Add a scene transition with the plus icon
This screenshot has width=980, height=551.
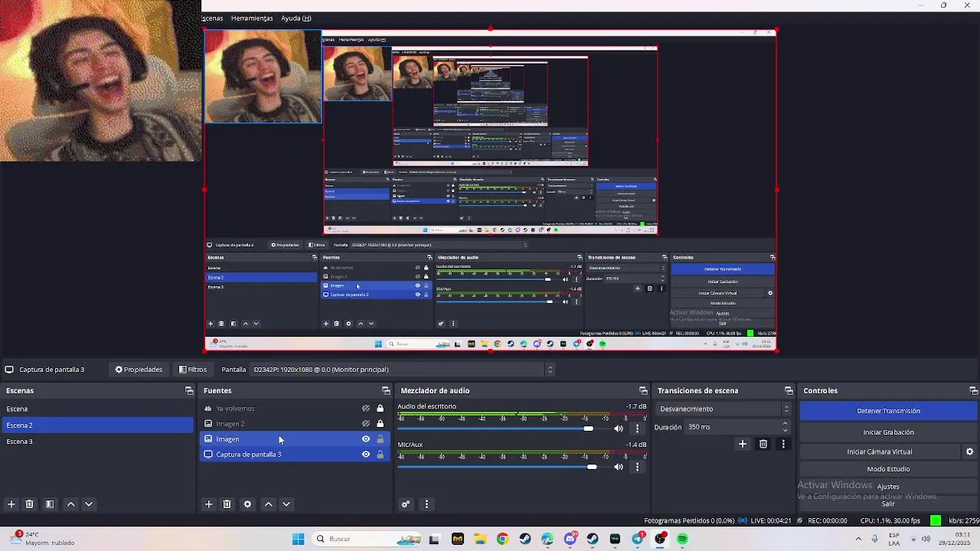tap(742, 444)
